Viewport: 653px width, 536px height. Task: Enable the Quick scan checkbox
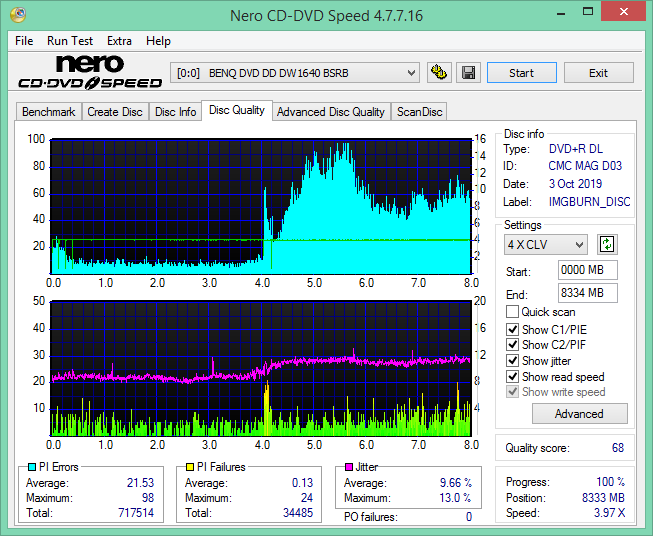pyautogui.click(x=512, y=312)
